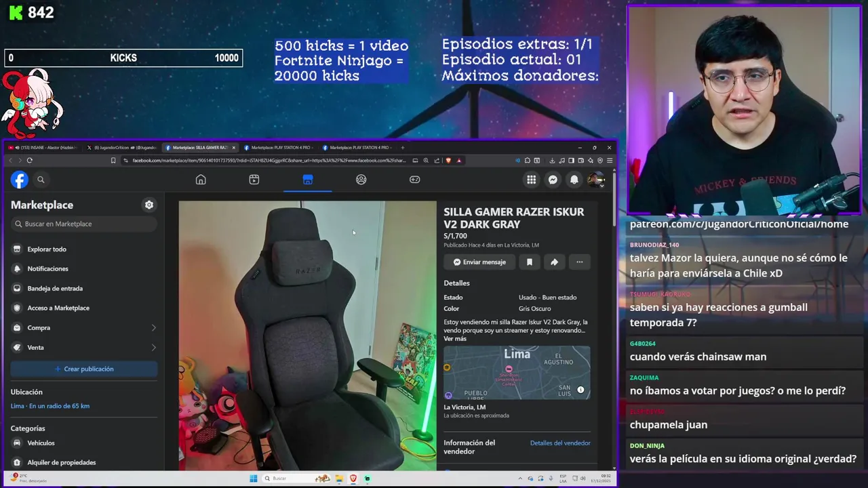The height and width of the screenshot is (488, 868).
Task: Expand the Venta section
Action: point(84,348)
